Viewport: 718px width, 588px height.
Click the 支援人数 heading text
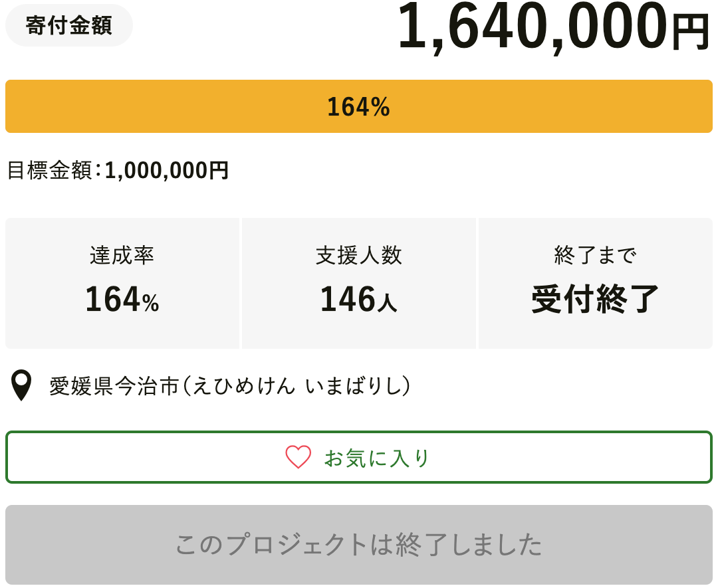click(359, 255)
